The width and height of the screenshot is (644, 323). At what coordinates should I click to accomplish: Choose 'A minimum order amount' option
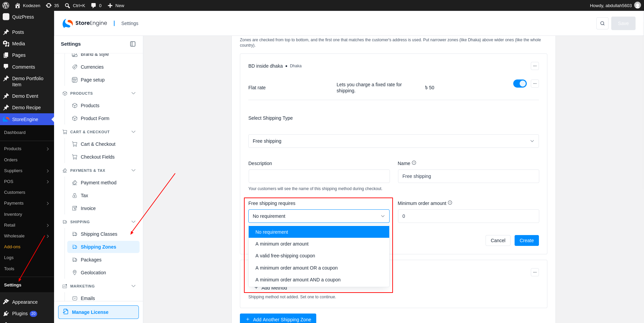[x=319, y=244]
